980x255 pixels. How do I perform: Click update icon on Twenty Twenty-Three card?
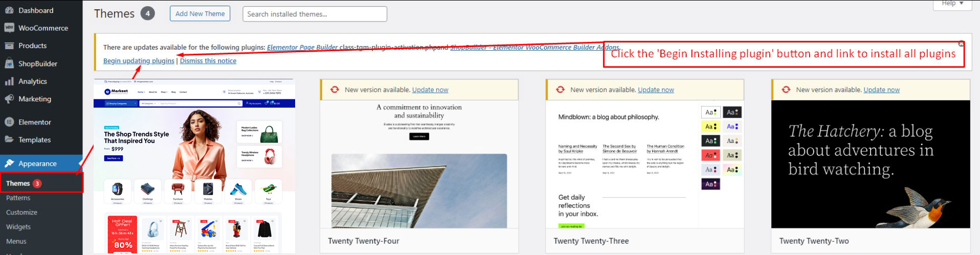(x=560, y=90)
